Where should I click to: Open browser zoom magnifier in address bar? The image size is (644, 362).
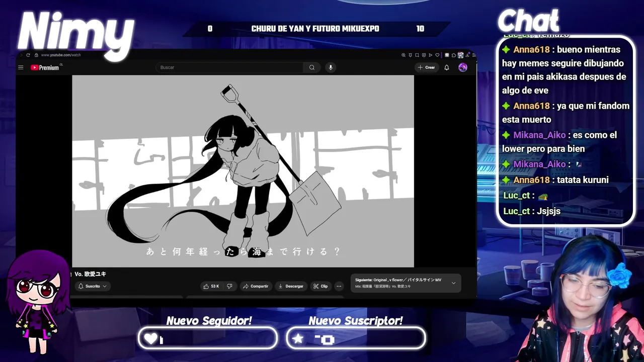(404, 55)
